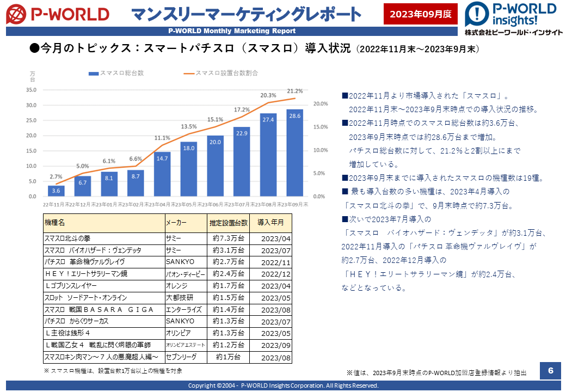Click the 35.0 left axis value

point(32,90)
